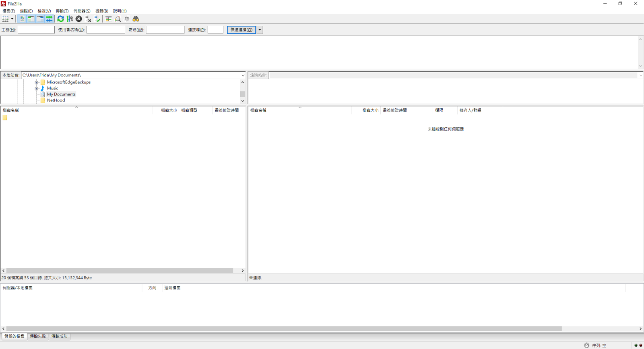Viewport: 644px width, 349px height.
Task: Toggle message log display
Action: pos(22,19)
